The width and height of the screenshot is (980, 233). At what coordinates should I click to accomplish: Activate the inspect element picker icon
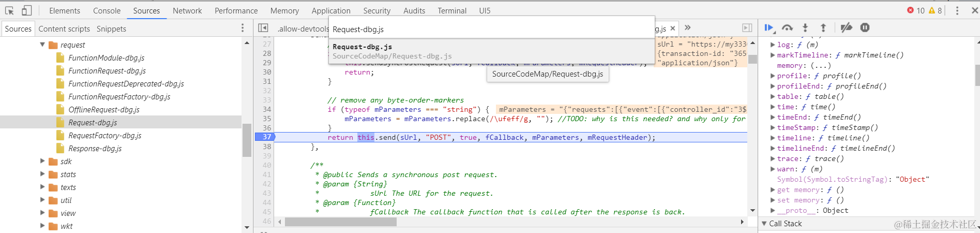point(9,10)
